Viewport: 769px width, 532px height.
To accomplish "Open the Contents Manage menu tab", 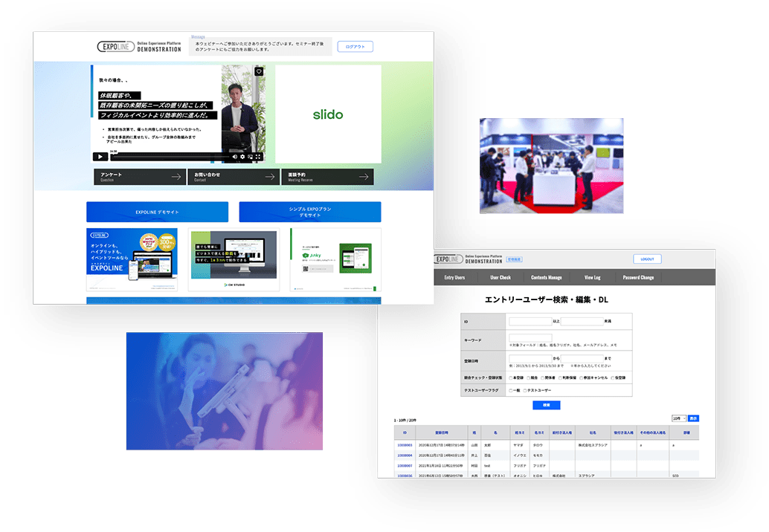I will click(547, 277).
